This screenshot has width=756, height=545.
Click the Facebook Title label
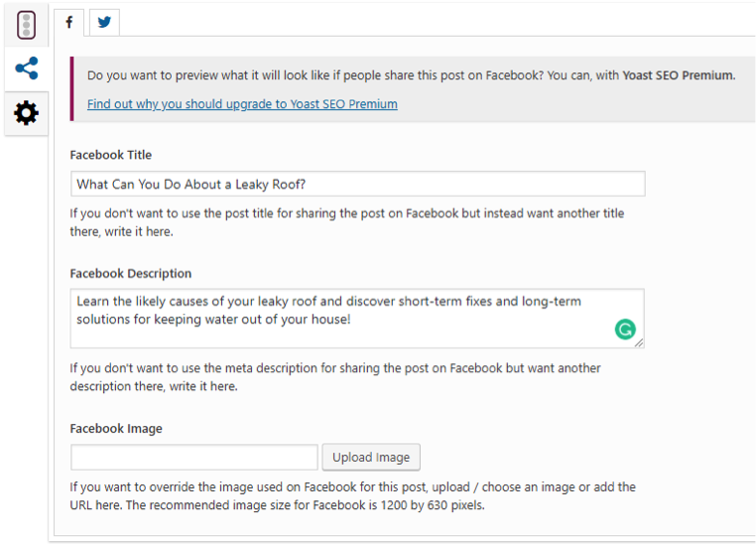pyautogui.click(x=111, y=155)
